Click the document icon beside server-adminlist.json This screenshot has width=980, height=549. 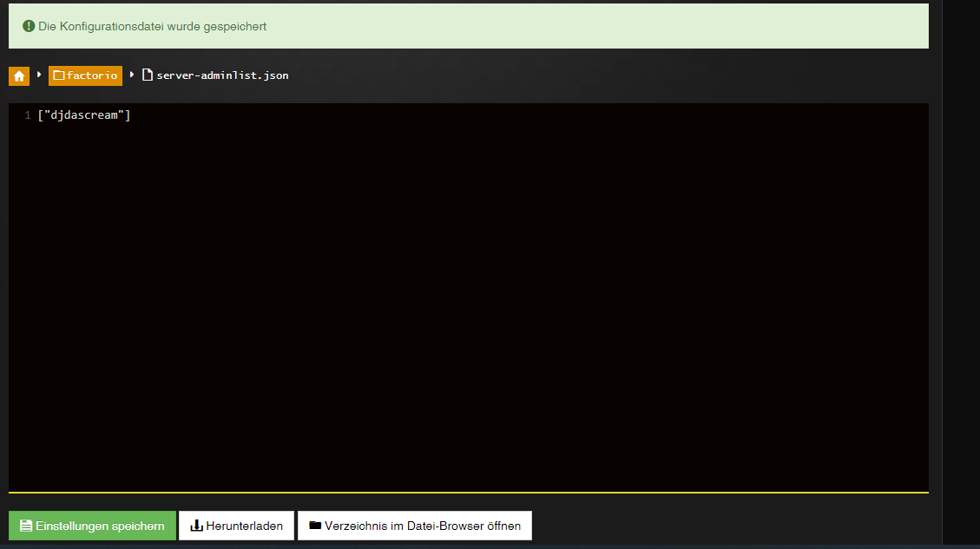tap(148, 75)
